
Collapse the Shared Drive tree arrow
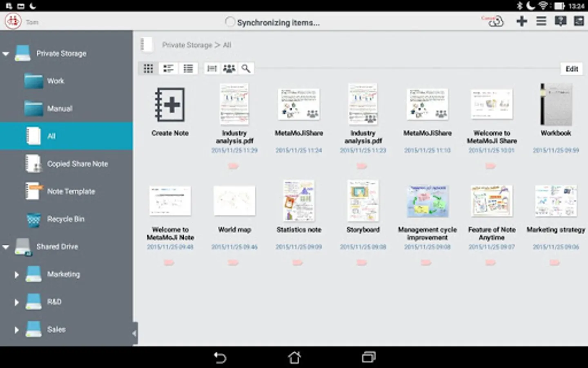coord(6,247)
